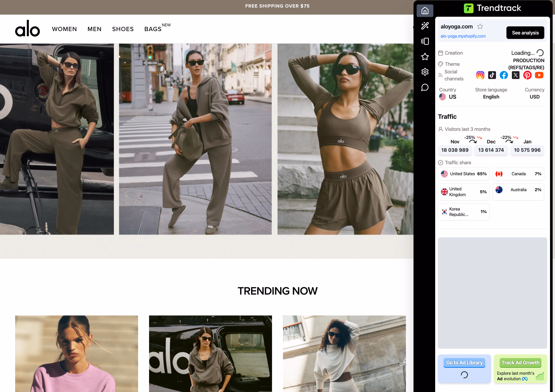This screenshot has width=555, height=392.
Task: Click See analysis button
Action: [x=525, y=33]
